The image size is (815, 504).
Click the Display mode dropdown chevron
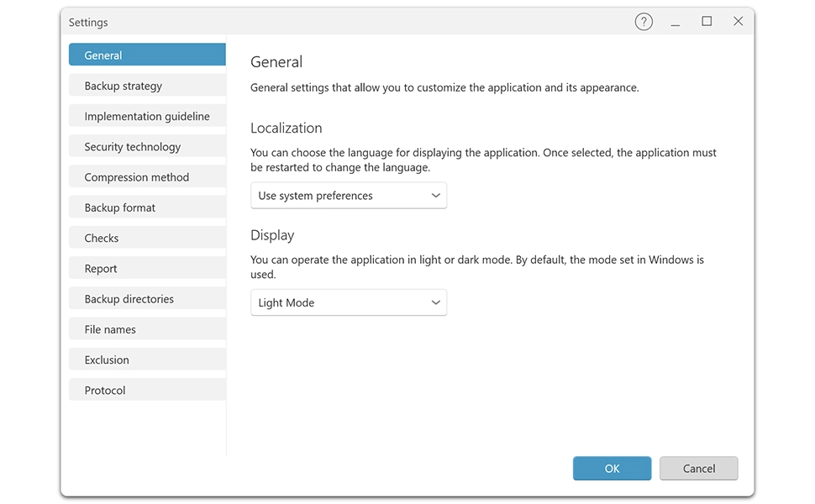point(436,302)
